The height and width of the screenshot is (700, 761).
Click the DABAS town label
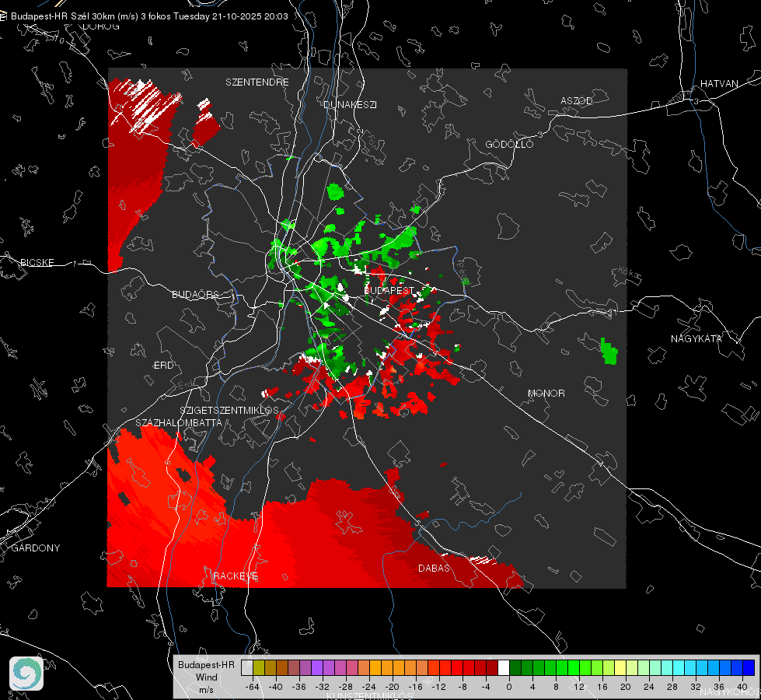pos(434,568)
